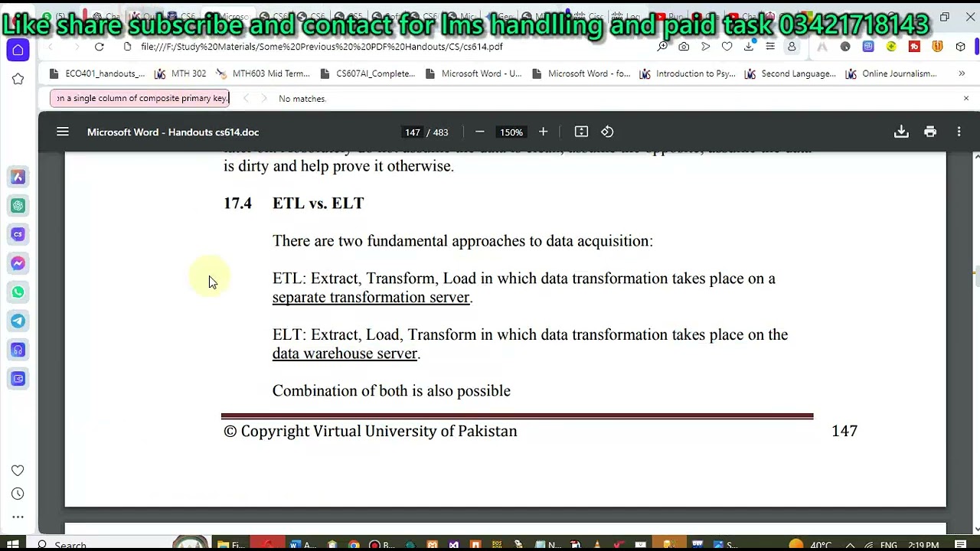980x551 pixels.
Task: Open WhatsApp in the sidebar
Action: click(18, 292)
